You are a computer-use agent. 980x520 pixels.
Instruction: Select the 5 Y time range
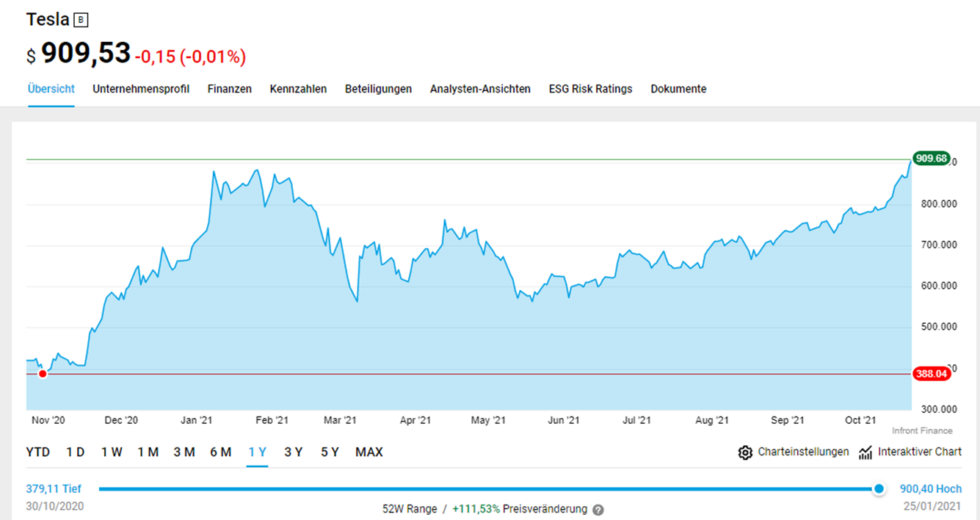[x=330, y=452]
